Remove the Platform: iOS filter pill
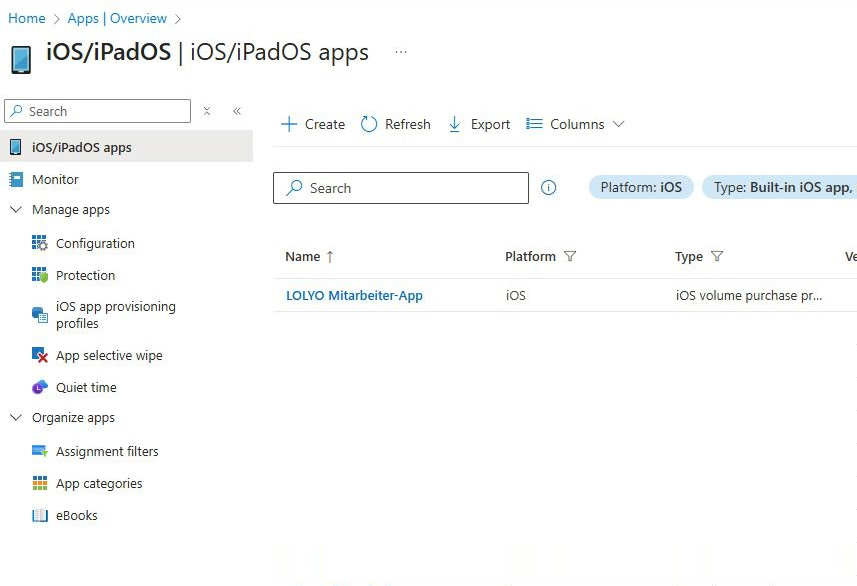This screenshot has width=857, height=586. [640, 187]
